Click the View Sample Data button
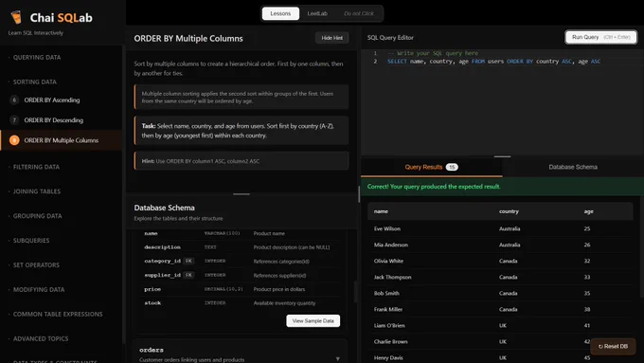 pos(313,320)
